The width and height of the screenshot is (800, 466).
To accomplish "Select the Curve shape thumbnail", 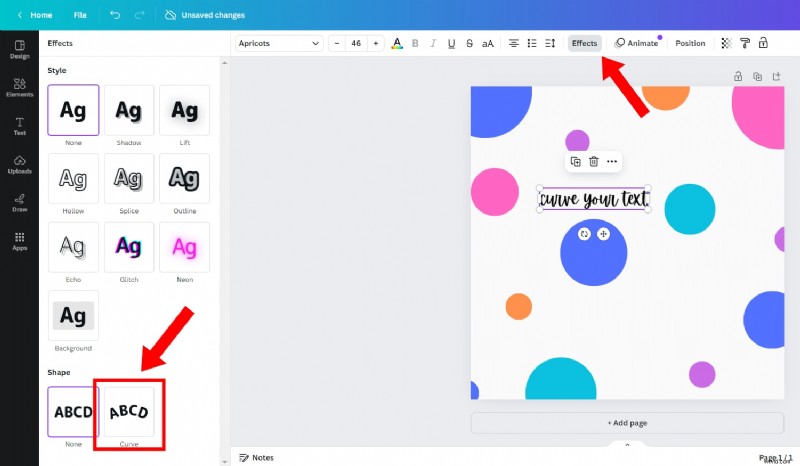I will (128, 411).
